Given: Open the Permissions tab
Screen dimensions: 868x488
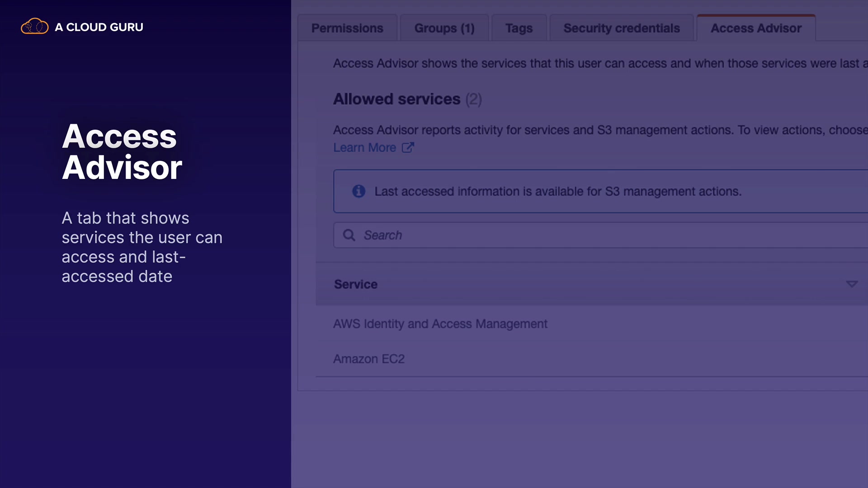Looking at the screenshot, I should tap(347, 28).
